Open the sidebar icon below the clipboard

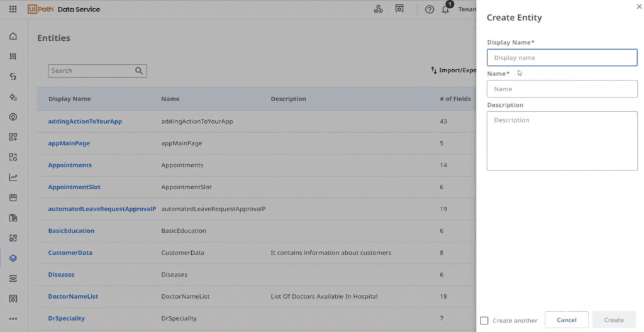[13, 238]
